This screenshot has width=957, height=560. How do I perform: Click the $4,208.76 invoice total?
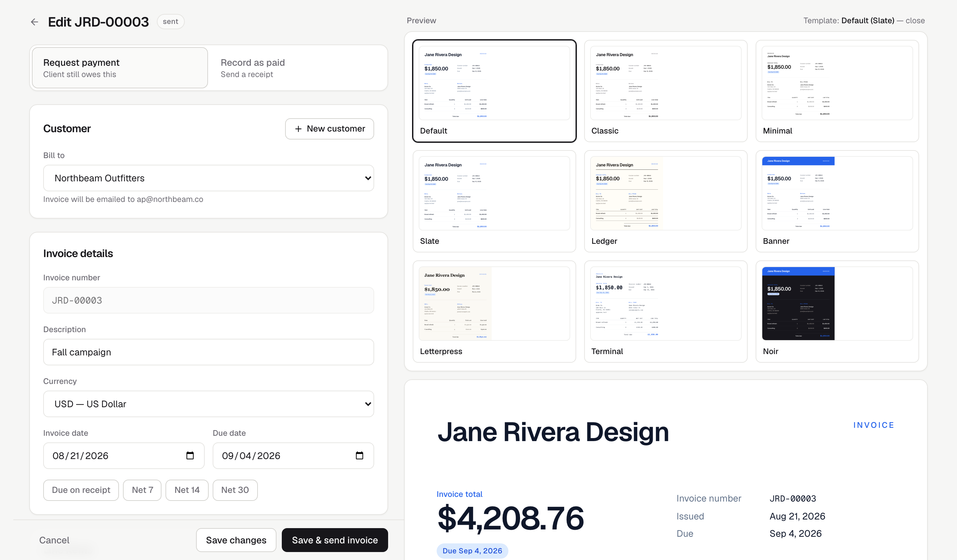510,518
